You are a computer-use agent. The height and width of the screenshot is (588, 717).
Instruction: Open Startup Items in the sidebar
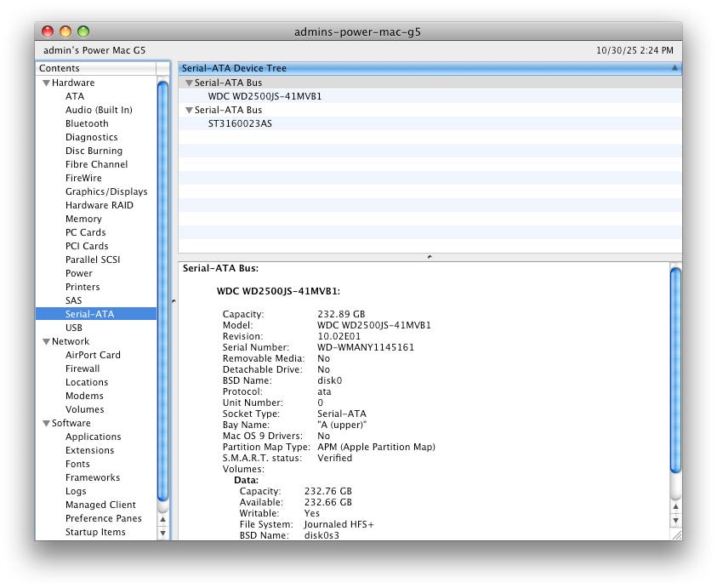click(95, 532)
